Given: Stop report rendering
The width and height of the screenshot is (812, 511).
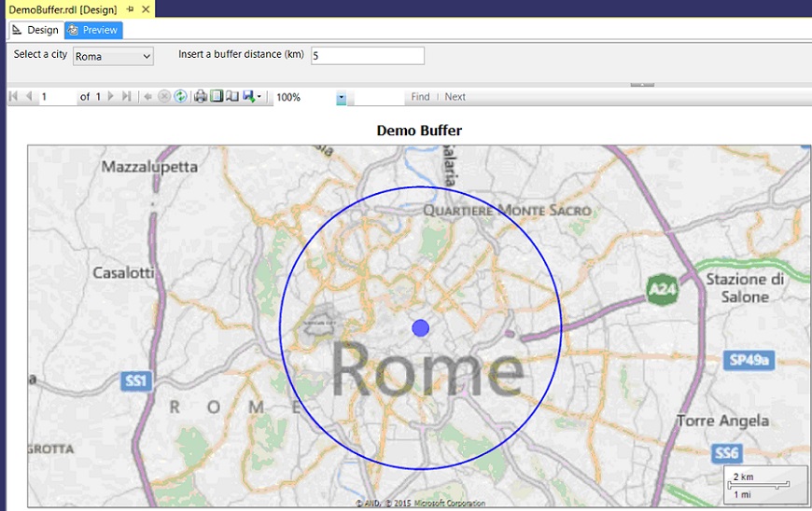Looking at the screenshot, I should pos(163,97).
